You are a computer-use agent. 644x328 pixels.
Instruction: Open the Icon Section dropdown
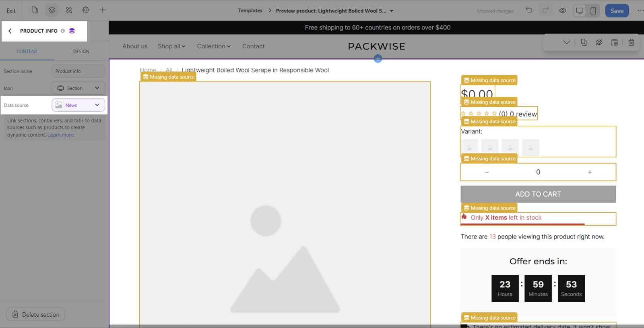78,88
